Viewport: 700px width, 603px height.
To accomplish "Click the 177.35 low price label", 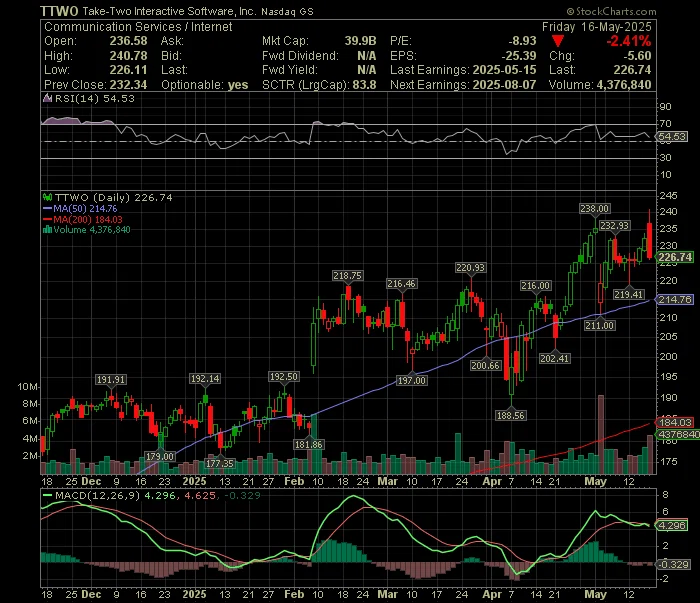I will pyautogui.click(x=220, y=463).
